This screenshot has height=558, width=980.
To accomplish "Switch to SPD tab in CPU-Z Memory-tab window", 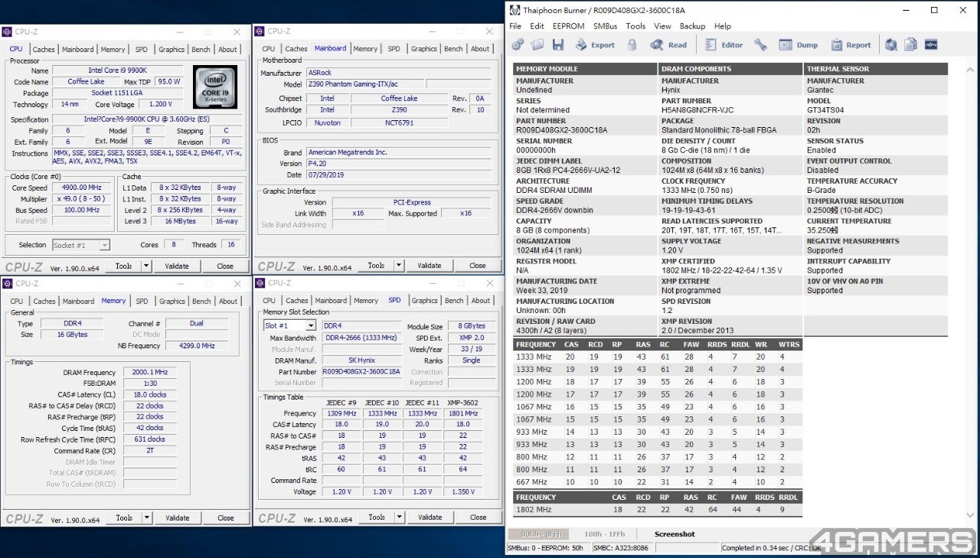I will [x=142, y=302].
